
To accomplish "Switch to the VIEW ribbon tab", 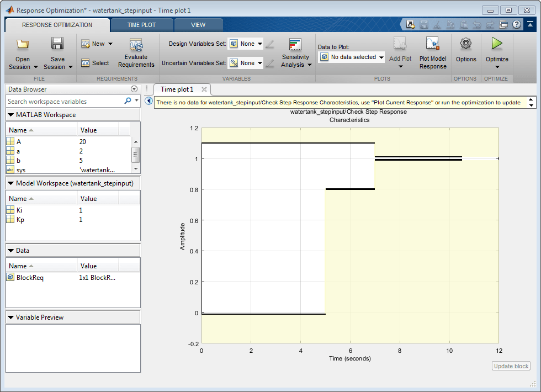I will click(x=198, y=25).
